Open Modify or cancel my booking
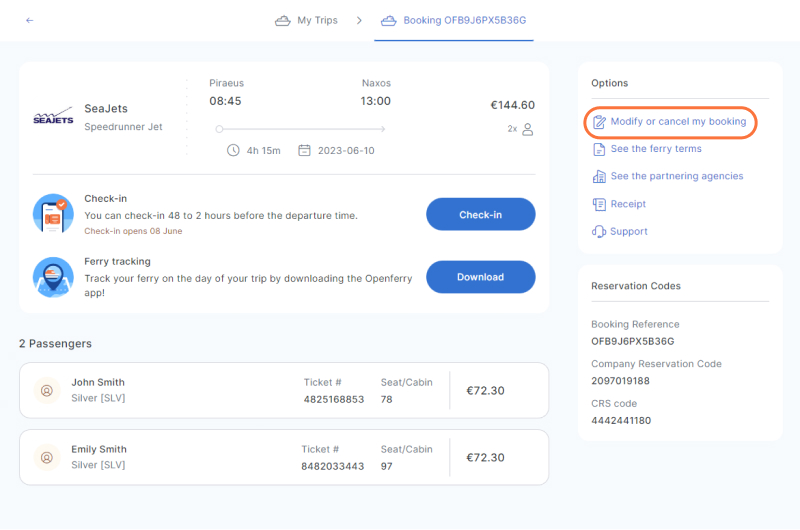Viewport: 800px width, 530px height. pos(678,121)
